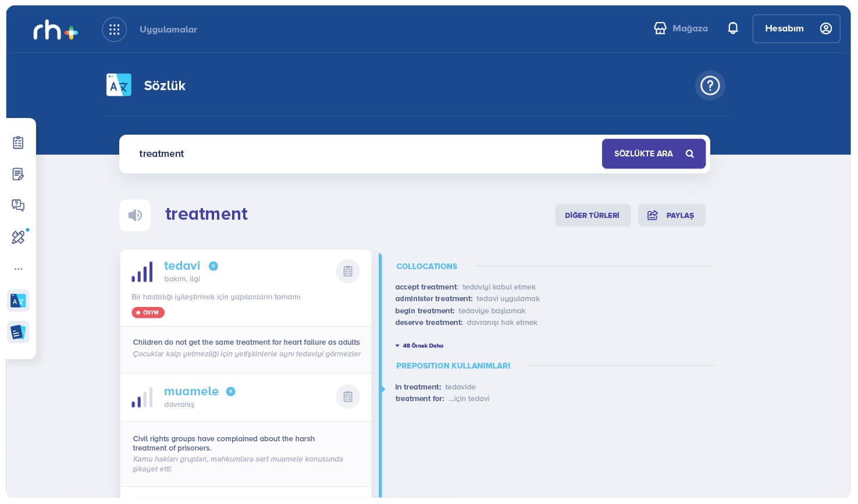This screenshot has height=504, width=858.
Task: Select the pencil ruler tool in sidebar
Action: (18, 237)
